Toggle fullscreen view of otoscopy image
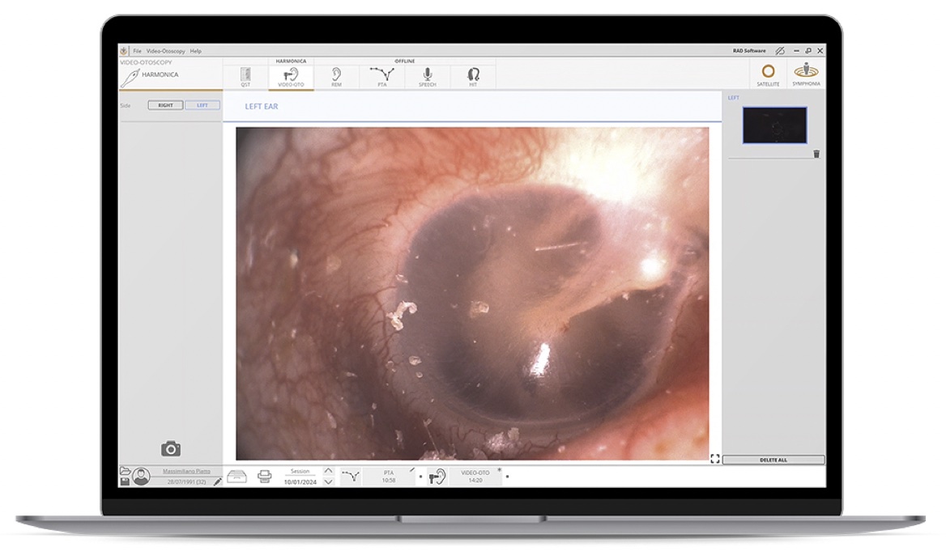 715,459
